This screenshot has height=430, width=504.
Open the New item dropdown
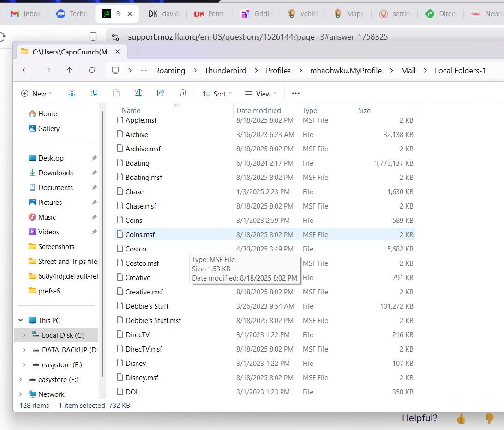click(36, 94)
